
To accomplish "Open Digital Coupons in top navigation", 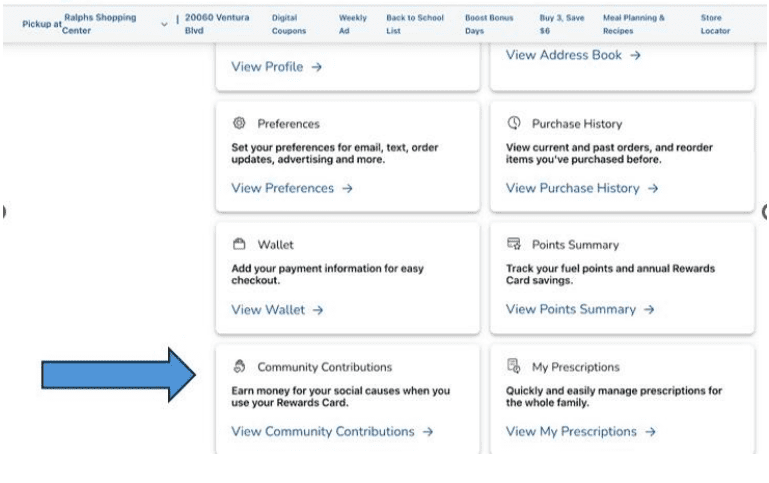I will (289, 24).
